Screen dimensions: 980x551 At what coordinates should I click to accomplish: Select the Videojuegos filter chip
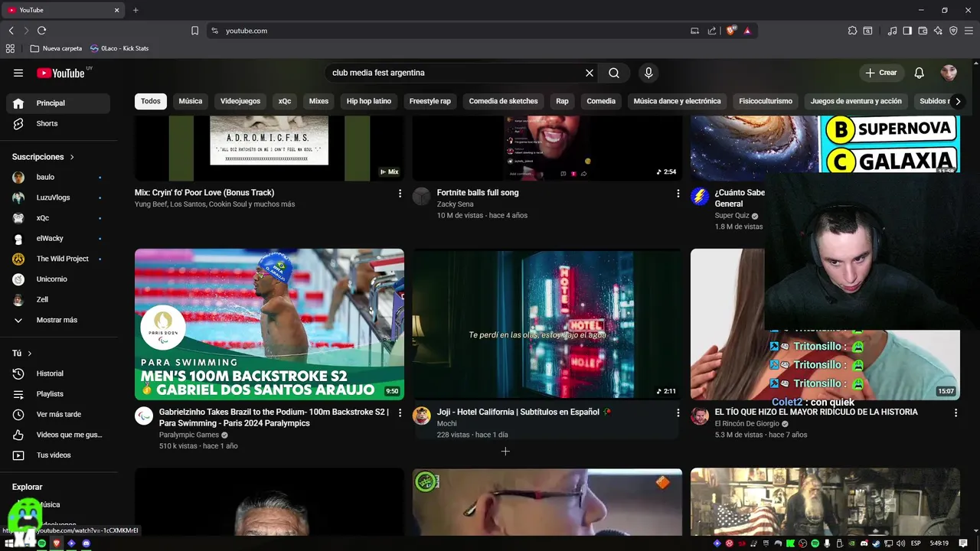click(240, 101)
